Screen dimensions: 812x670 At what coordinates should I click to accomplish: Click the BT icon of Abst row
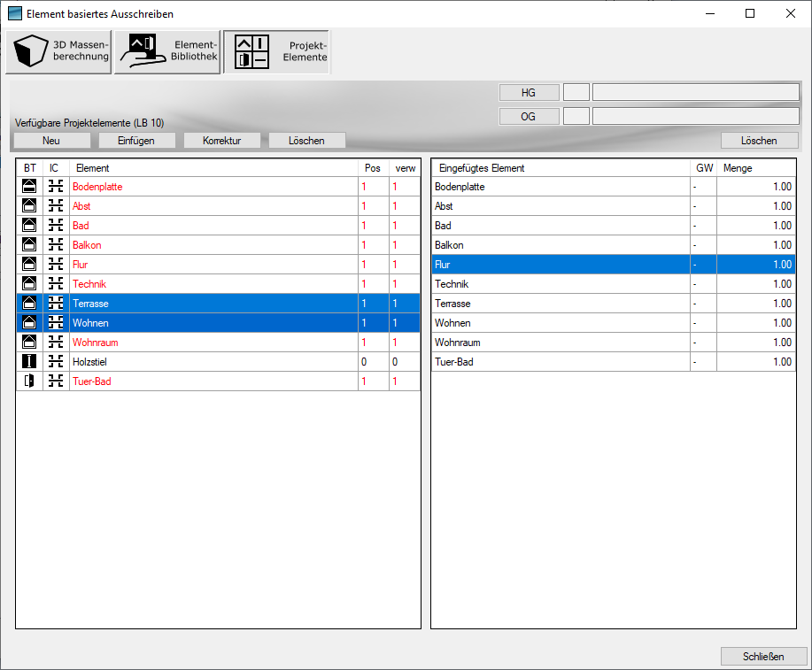[x=29, y=205]
